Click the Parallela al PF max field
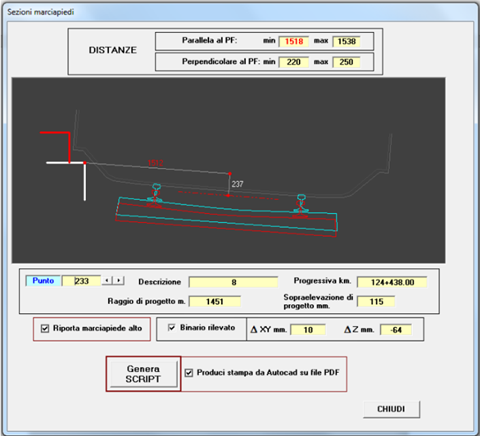 [346, 41]
